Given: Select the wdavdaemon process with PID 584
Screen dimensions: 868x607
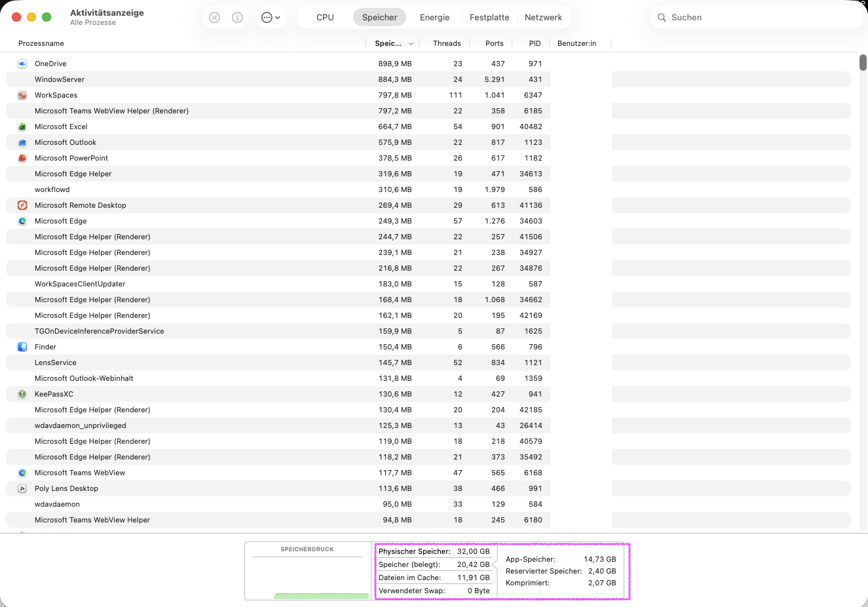Looking at the screenshot, I should click(428, 504).
